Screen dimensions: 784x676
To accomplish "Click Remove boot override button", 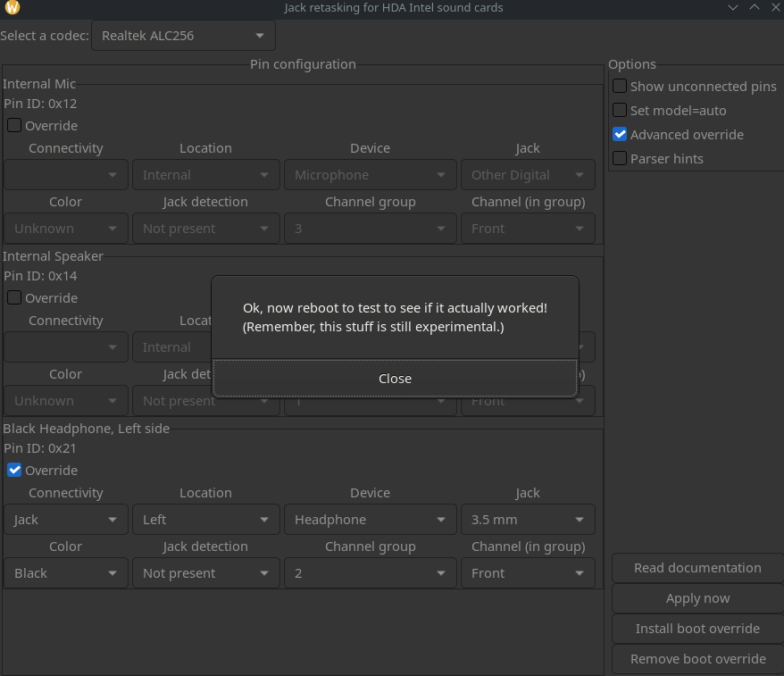I will coord(697,659).
